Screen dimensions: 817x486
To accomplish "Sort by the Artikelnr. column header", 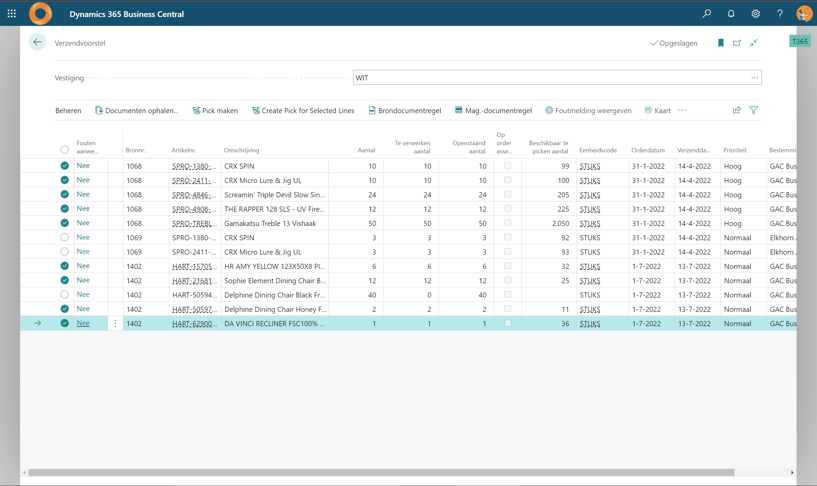I will pyautogui.click(x=184, y=150).
